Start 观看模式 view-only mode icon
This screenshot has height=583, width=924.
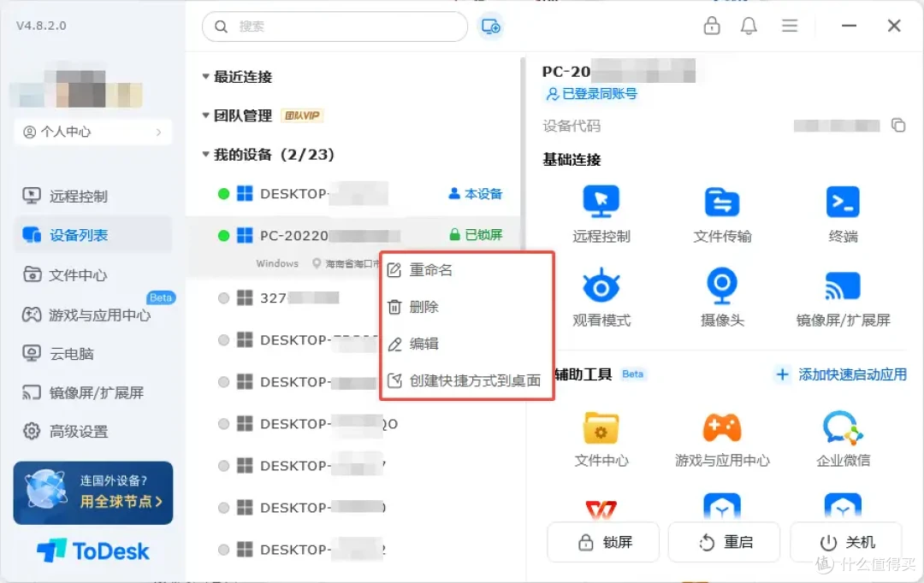[601, 285]
